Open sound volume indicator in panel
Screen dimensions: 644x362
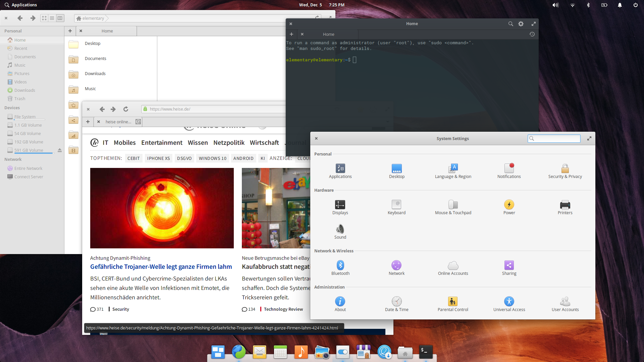click(x=556, y=5)
